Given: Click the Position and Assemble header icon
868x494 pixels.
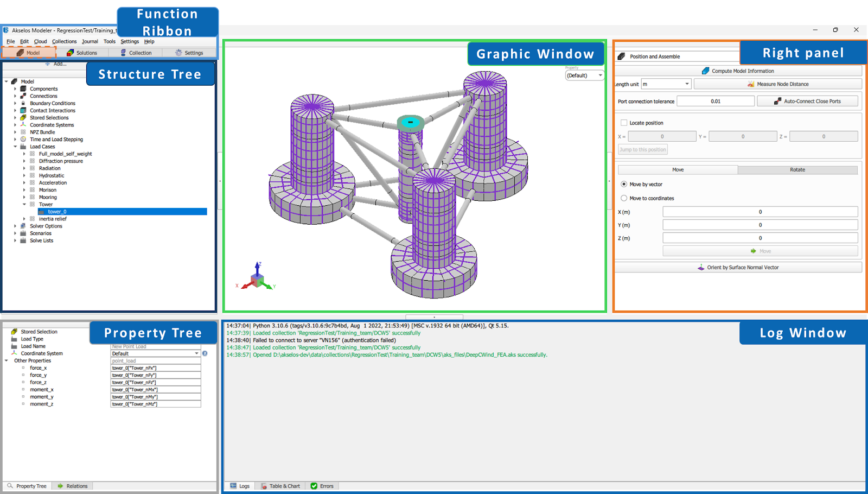Looking at the screenshot, I should click(622, 56).
